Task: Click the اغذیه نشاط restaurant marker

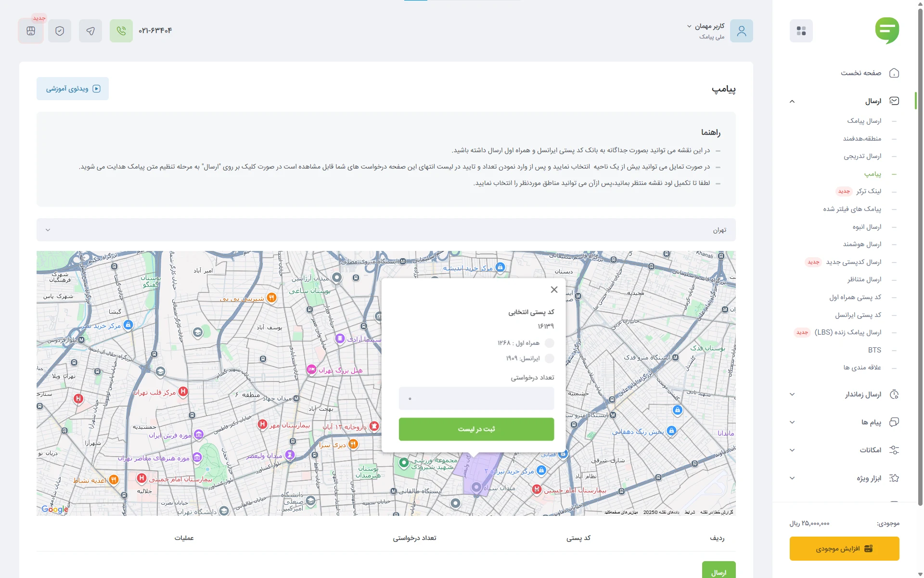Action: pyautogui.click(x=114, y=479)
